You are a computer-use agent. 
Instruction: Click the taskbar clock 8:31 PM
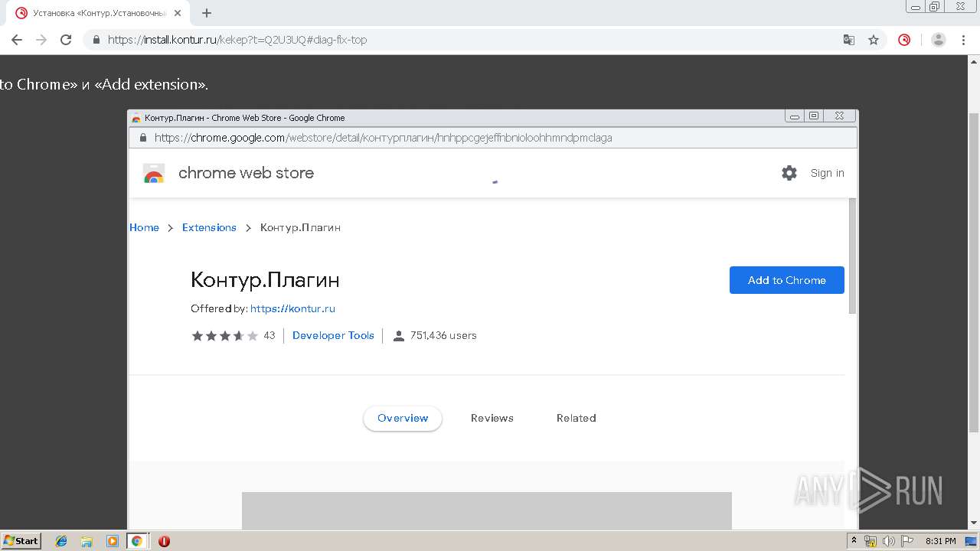[941, 541]
